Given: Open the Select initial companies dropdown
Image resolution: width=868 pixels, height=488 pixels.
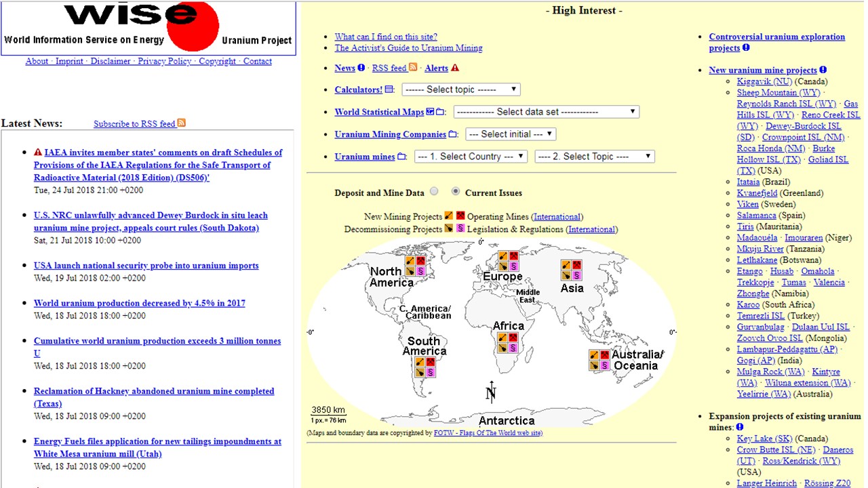Looking at the screenshot, I should (x=511, y=134).
